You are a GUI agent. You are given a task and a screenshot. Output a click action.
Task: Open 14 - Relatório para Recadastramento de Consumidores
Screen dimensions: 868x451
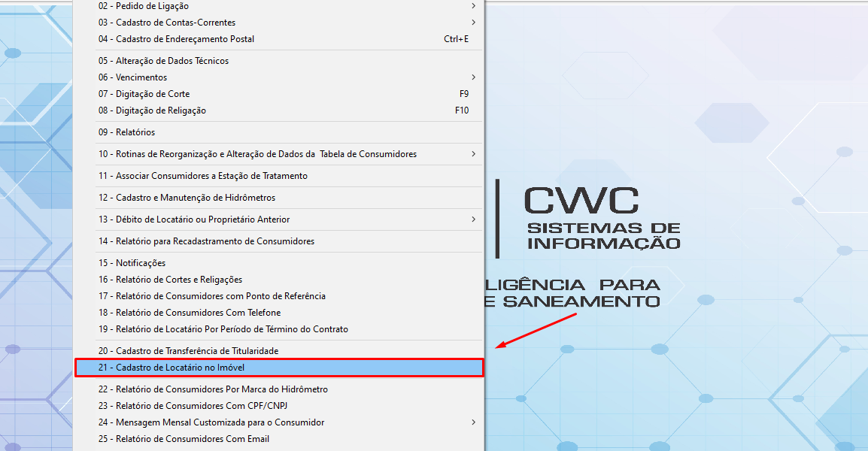(206, 241)
